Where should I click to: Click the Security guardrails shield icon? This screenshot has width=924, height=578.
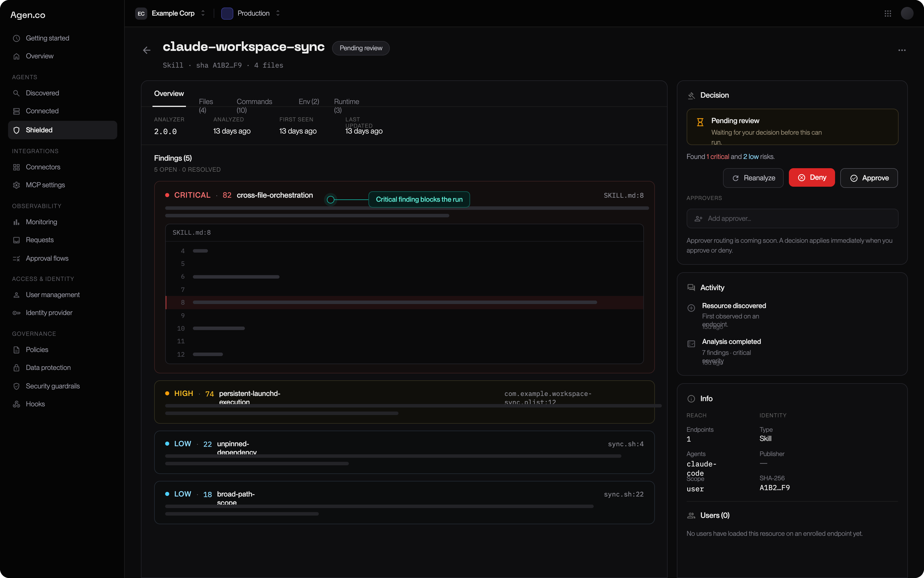click(16, 386)
